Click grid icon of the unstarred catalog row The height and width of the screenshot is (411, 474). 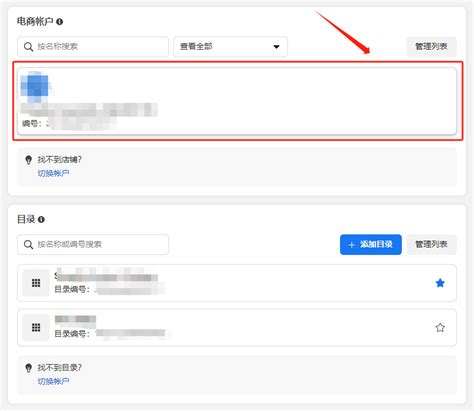coord(36,327)
